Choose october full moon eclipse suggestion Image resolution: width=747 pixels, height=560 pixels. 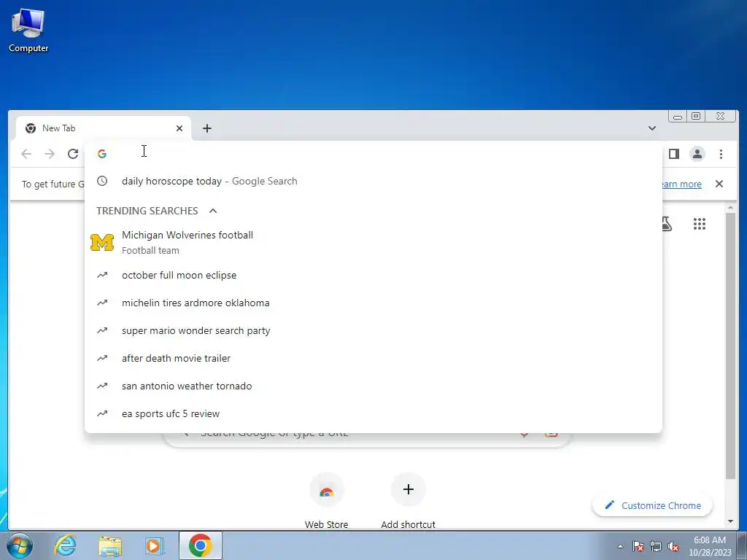coord(373,275)
